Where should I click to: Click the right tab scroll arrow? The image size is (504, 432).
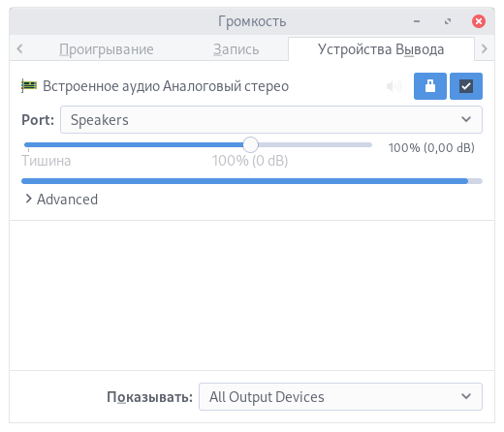point(484,48)
